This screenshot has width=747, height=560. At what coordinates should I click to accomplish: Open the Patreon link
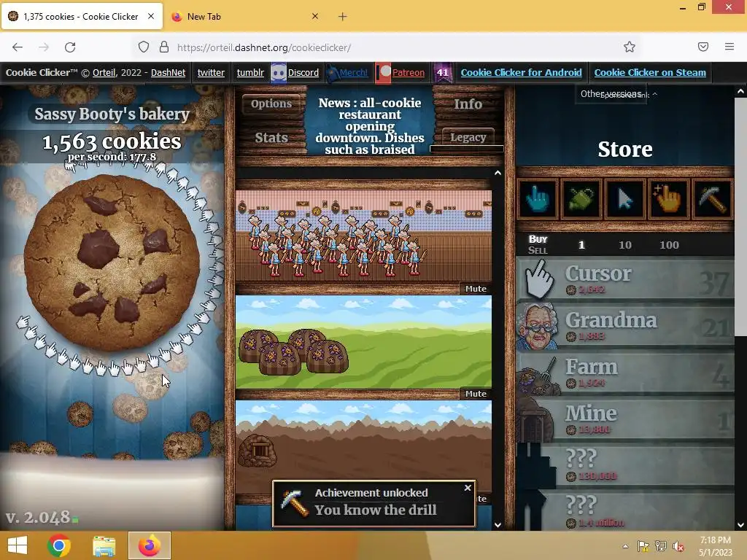[409, 72]
